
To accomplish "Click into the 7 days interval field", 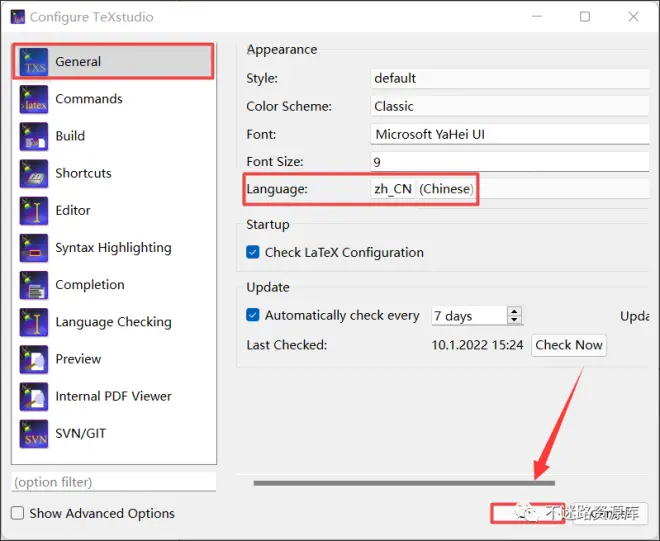I will click(x=469, y=316).
